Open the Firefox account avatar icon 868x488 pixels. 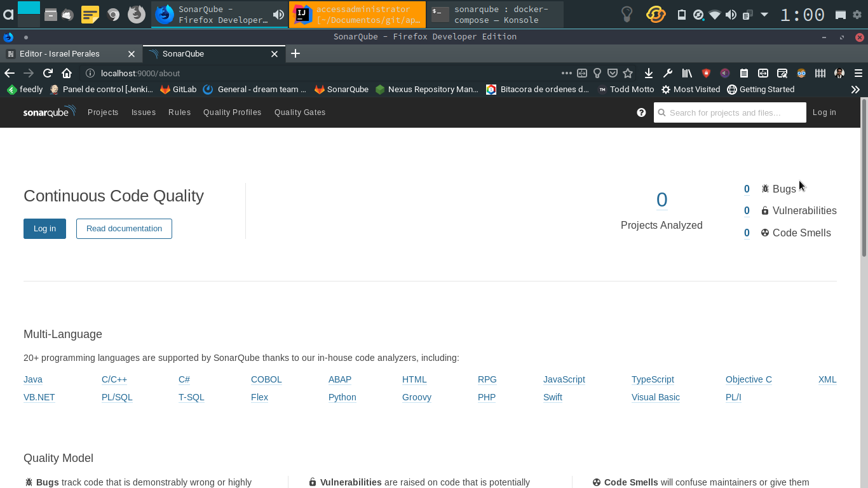[839, 73]
